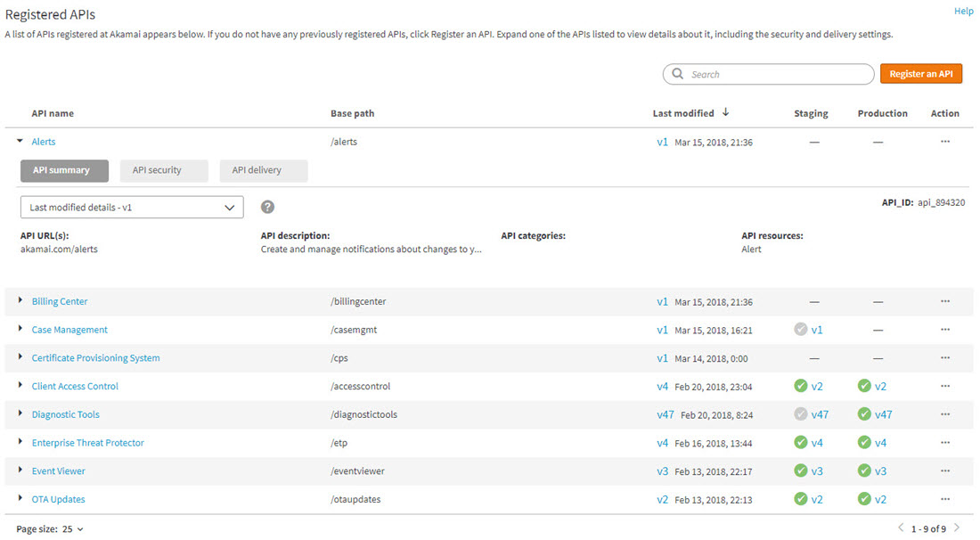This screenshot has width=980, height=540.
Task: Click the Help link
Action: pos(963,12)
